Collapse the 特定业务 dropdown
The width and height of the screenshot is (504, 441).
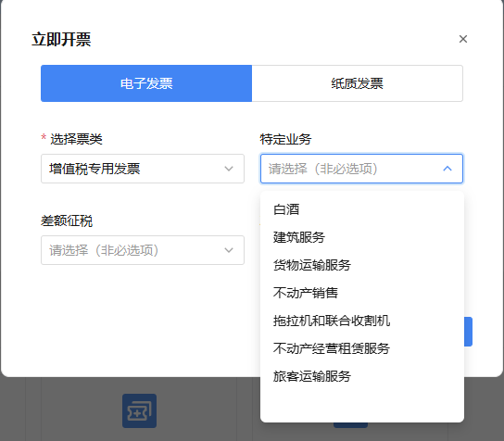point(361,169)
